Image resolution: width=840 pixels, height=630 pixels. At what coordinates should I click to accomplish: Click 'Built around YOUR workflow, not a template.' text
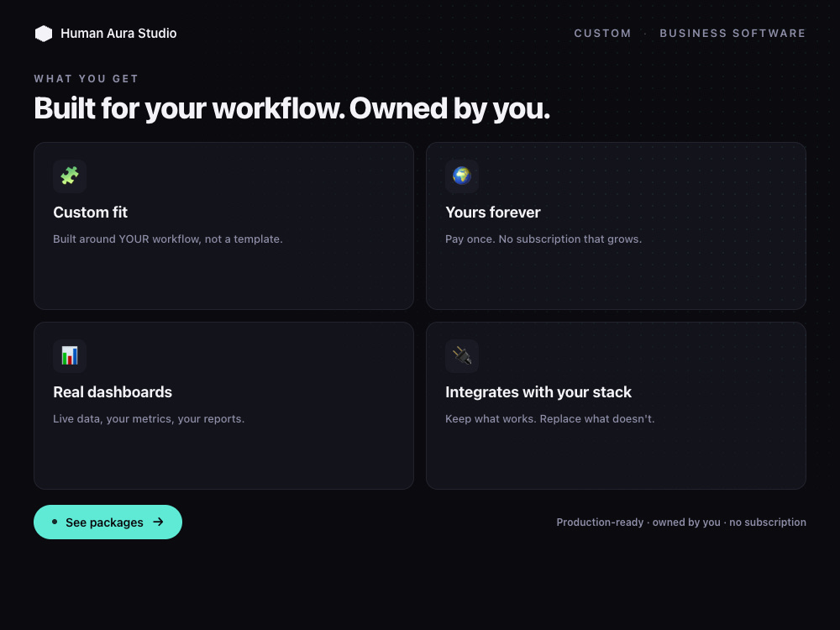(168, 239)
